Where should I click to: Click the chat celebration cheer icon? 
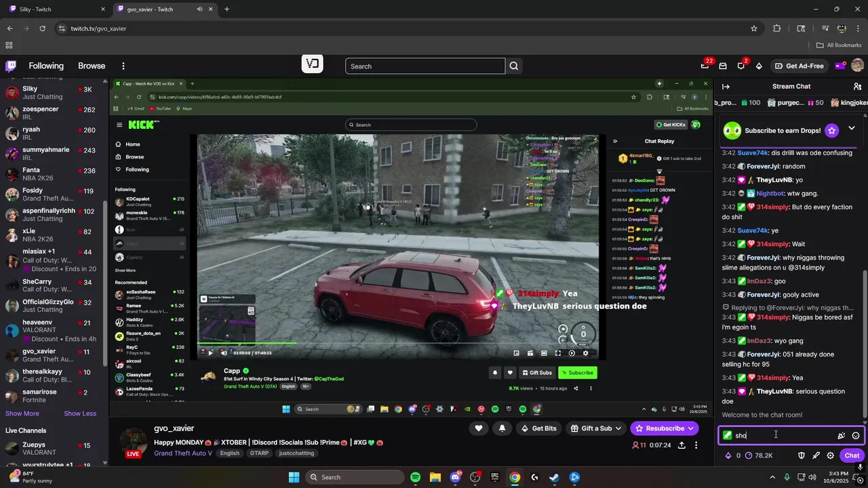coord(842,436)
